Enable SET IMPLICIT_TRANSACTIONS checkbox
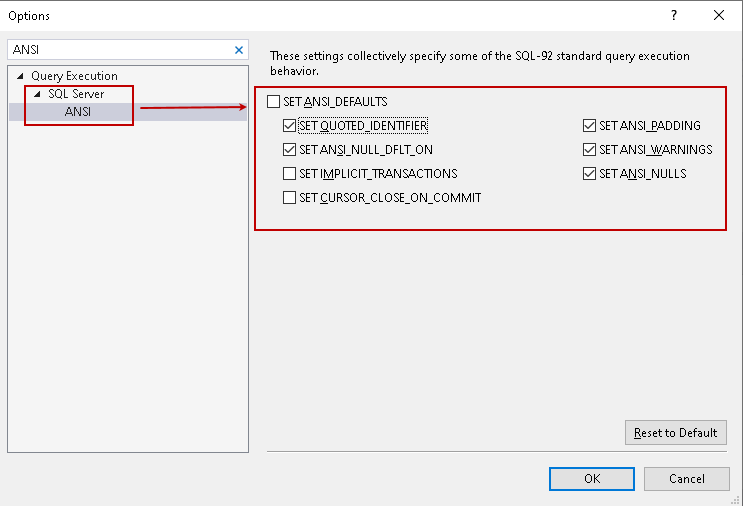Image resolution: width=743 pixels, height=506 pixels. tap(290, 174)
